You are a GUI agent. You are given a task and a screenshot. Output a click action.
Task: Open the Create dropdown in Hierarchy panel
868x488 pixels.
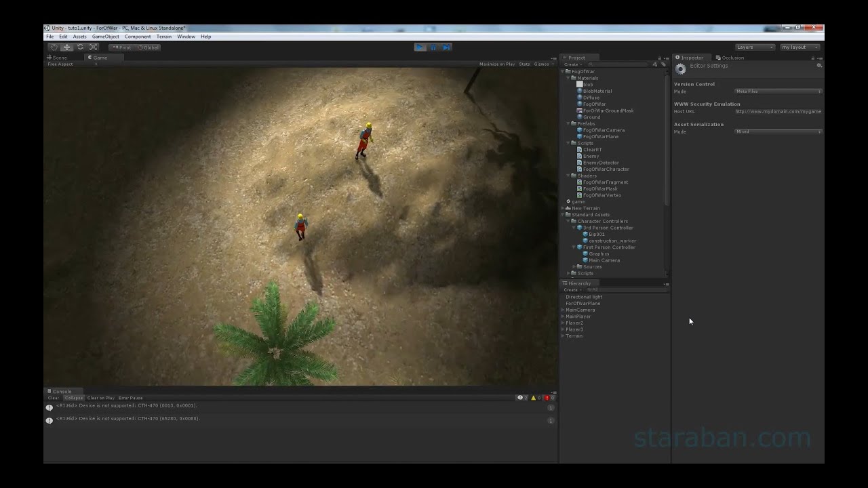pos(572,290)
